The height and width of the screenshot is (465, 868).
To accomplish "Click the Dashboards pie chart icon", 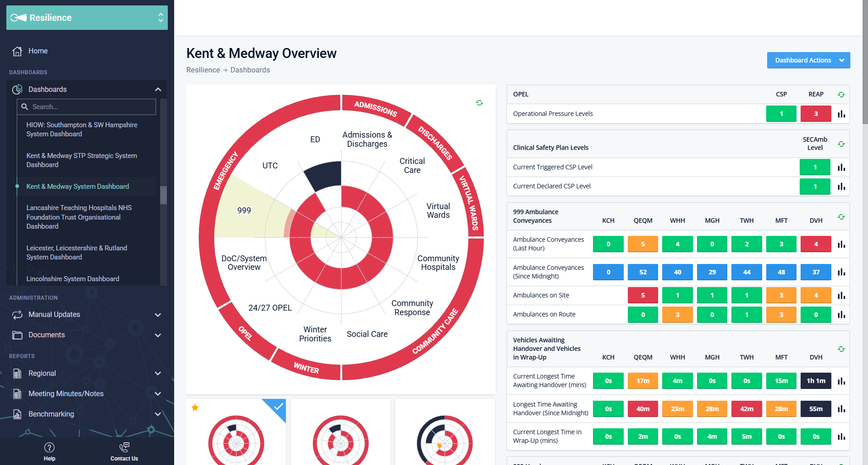I will tap(17, 90).
